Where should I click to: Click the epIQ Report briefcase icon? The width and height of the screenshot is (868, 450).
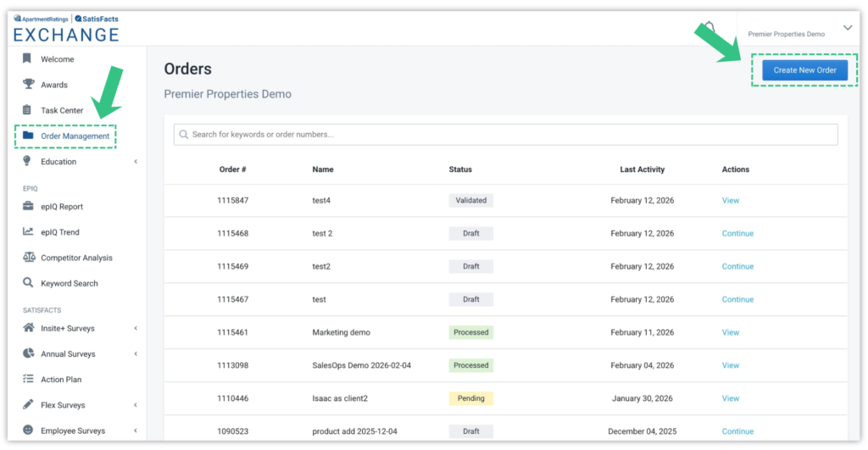pyautogui.click(x=28, y=207)
